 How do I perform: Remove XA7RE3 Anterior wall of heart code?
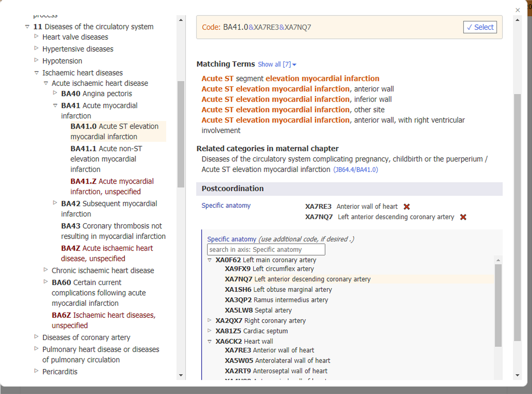(407, 207)
